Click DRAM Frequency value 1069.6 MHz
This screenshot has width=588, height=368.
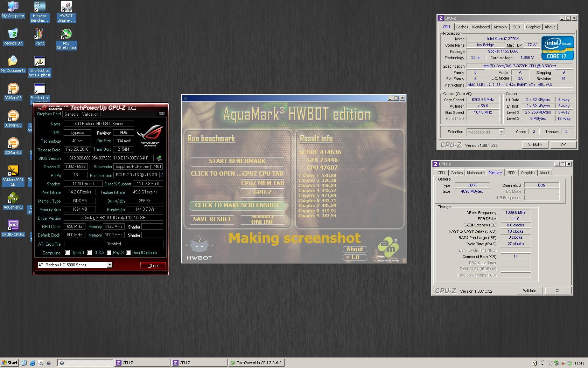click(515, 212)
